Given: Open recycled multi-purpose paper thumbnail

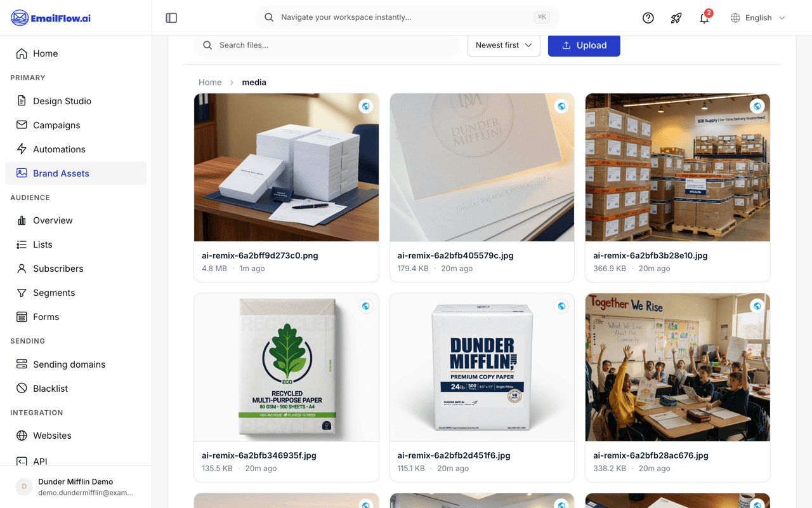Looking at the screenshot, I should [x=286, y=368].
